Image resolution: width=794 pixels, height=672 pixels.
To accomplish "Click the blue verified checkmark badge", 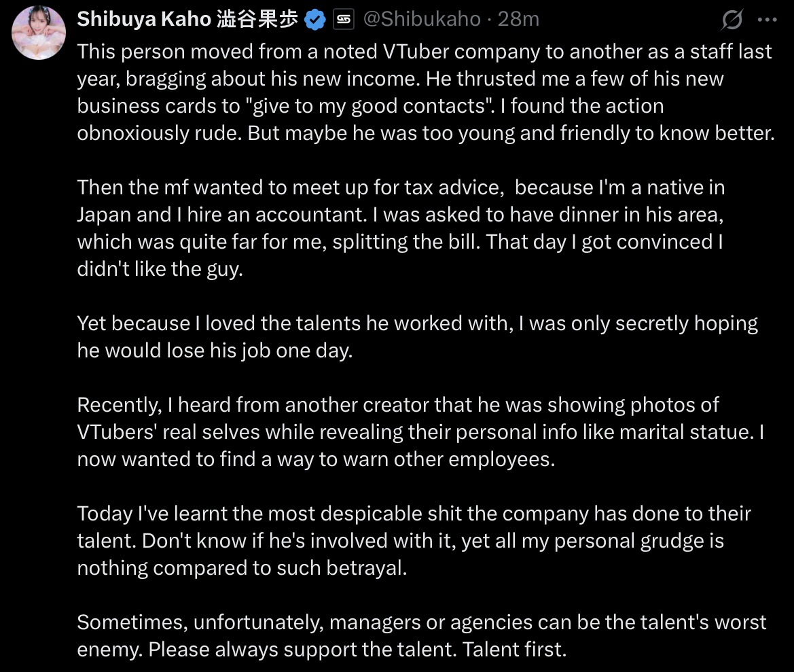I will [315, 20].
